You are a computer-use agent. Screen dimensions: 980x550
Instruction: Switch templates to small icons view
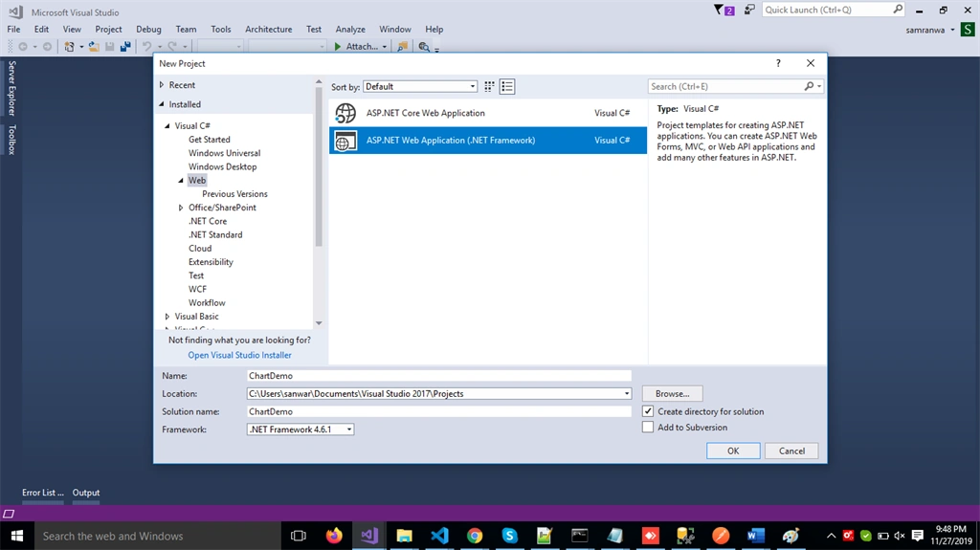(x=489, y=86)
